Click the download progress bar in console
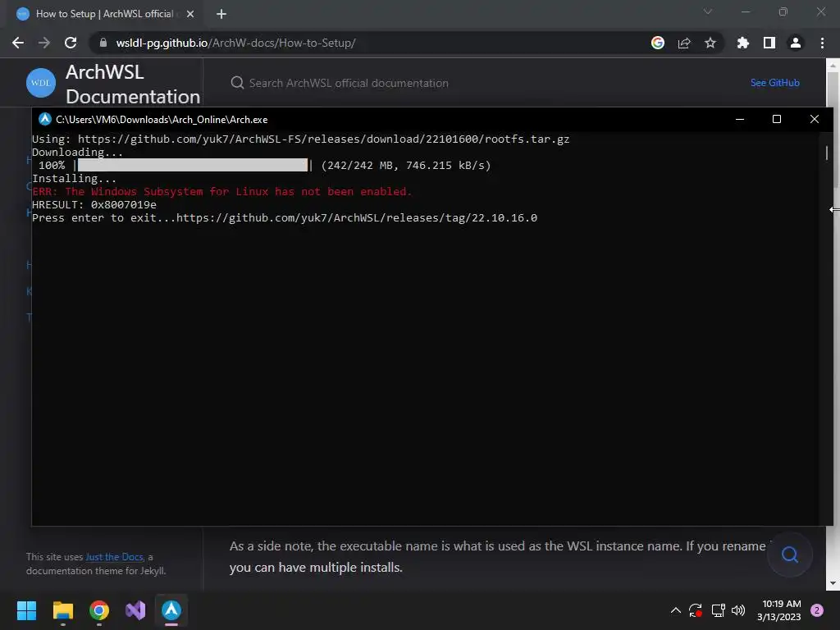The width and height of the screenshot is (840, 630). 193,165
